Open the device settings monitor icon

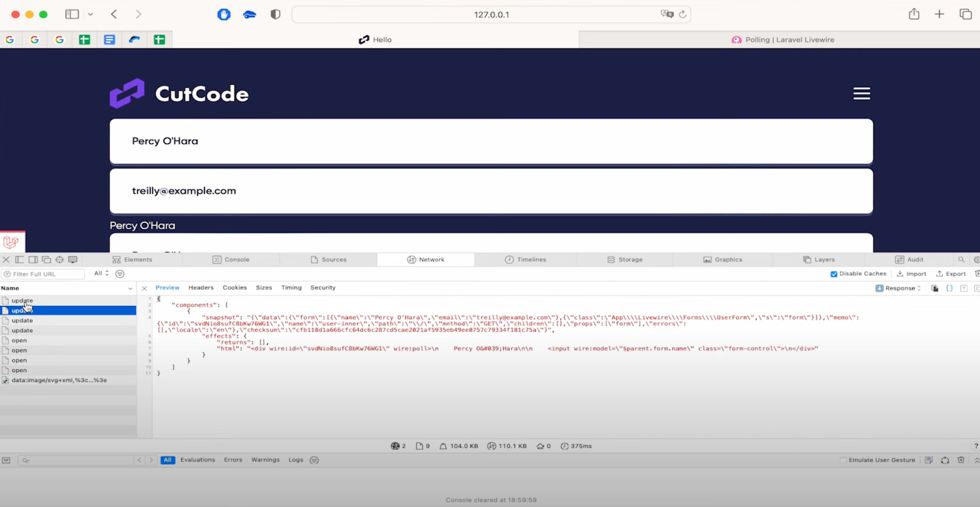coord(73,260)
